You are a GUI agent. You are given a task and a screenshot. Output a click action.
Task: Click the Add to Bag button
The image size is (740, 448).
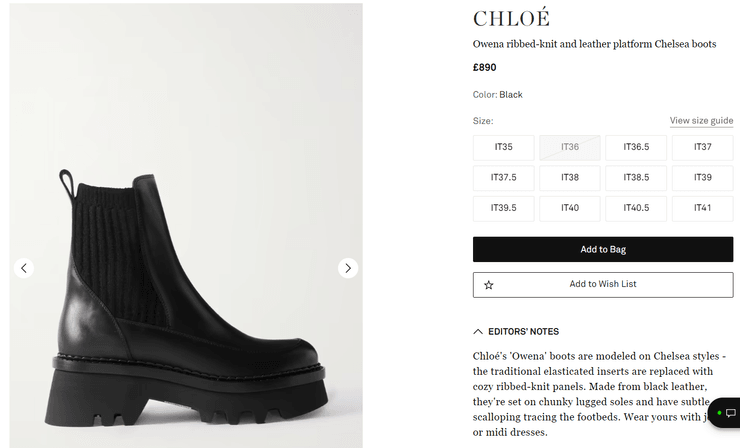coord(603,249)
